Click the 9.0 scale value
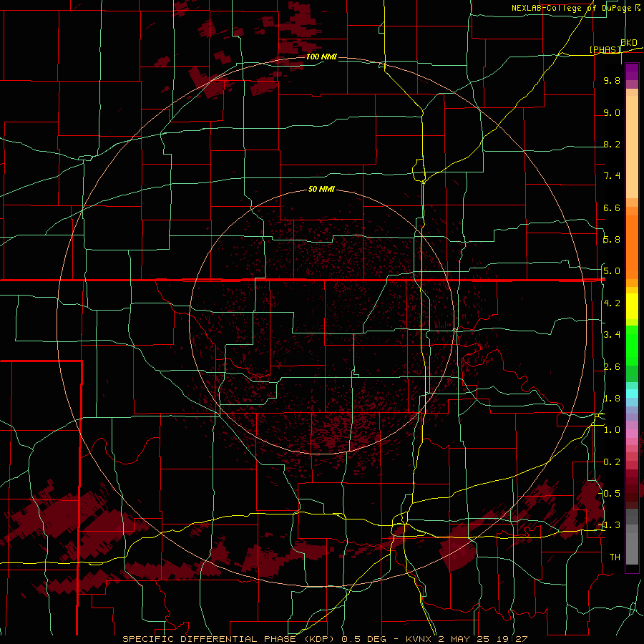 [612, 112]
